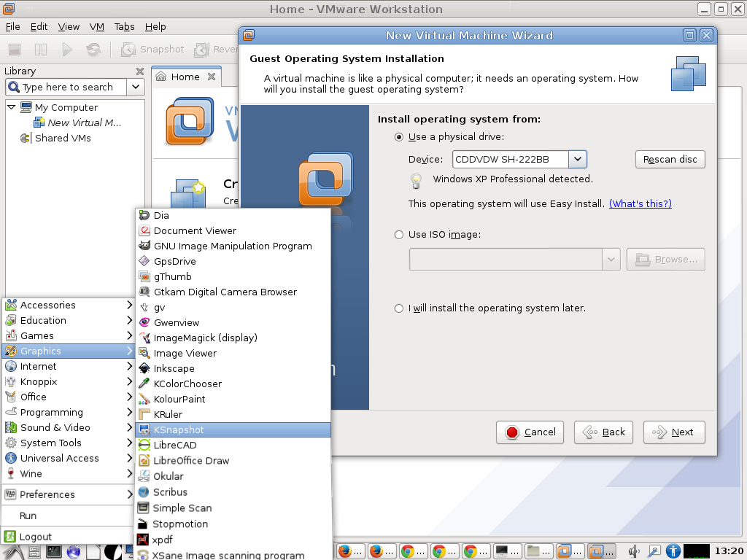
Task: Select Use ISO image option
Action: coord(399,235)
